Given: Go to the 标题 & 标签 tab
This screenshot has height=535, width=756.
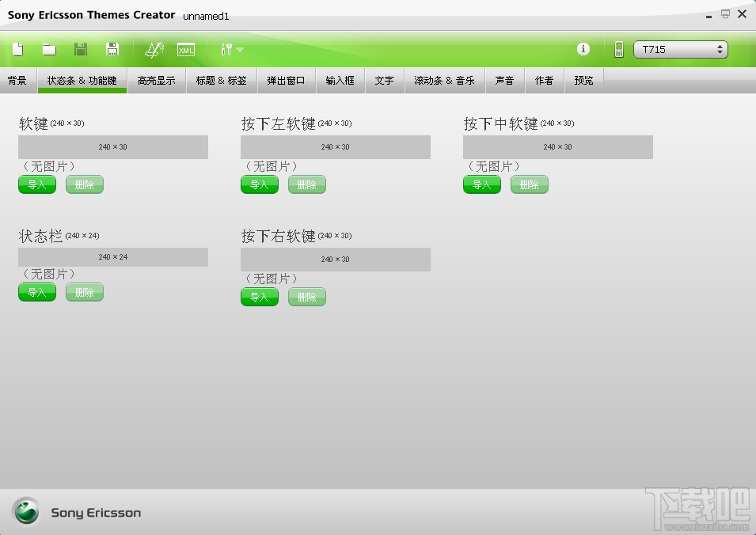Looking at the screenshot, I should coord(222,81).
